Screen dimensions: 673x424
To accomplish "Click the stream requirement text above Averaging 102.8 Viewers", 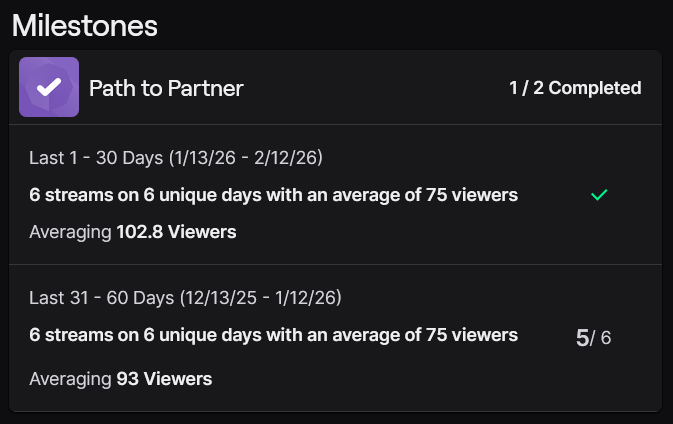I will (x=273, y=195).
